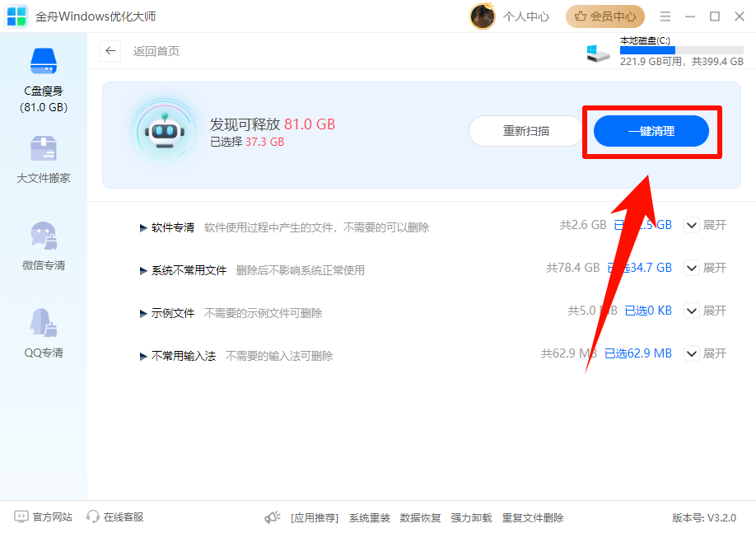Click the disk usage progress bar
Screen dimensions: 756x533
coord(680,49)
